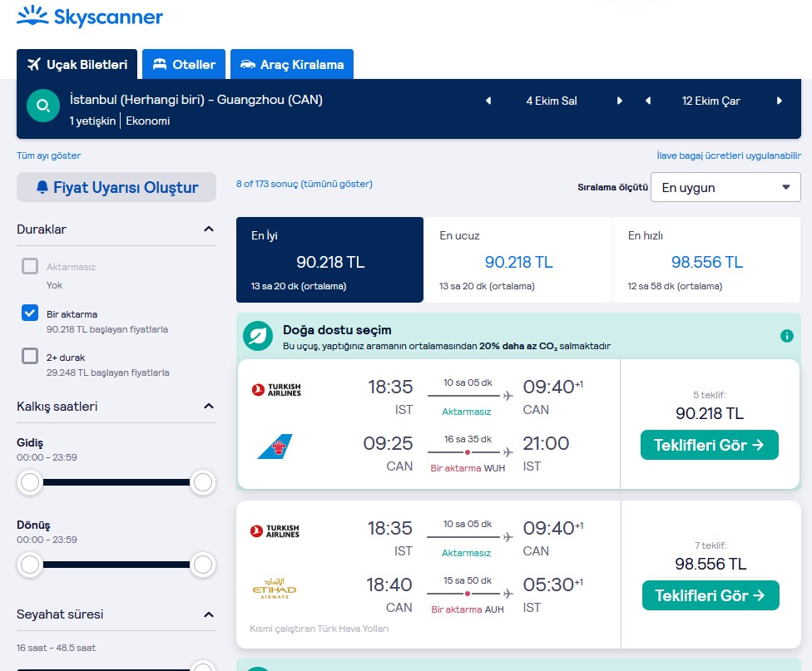Click Teklifleri Gör for the 98.556 TL flight

710,595
